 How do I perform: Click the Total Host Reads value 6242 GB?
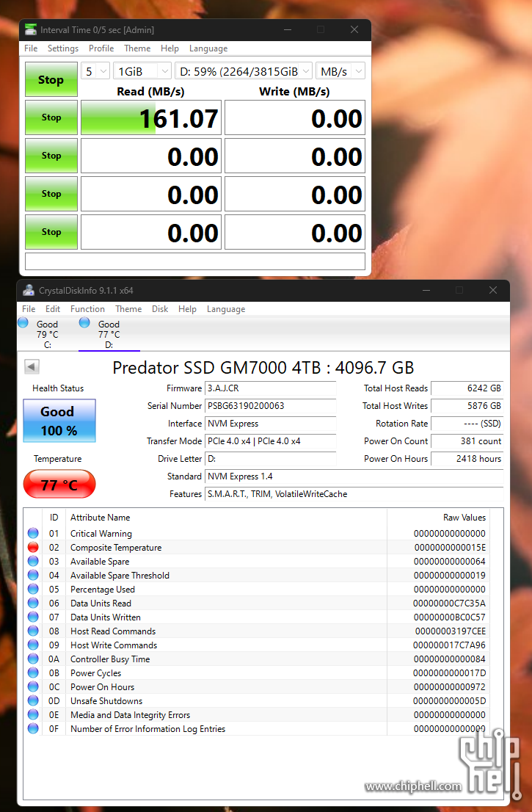coord(467,388)
